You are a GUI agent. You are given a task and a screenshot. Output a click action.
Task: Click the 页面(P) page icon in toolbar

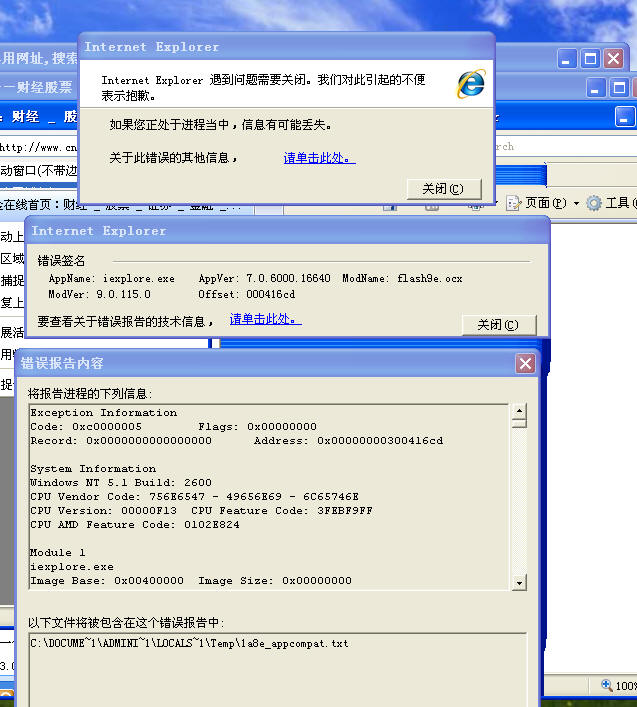pyautogui.click(x=513, y=203)
